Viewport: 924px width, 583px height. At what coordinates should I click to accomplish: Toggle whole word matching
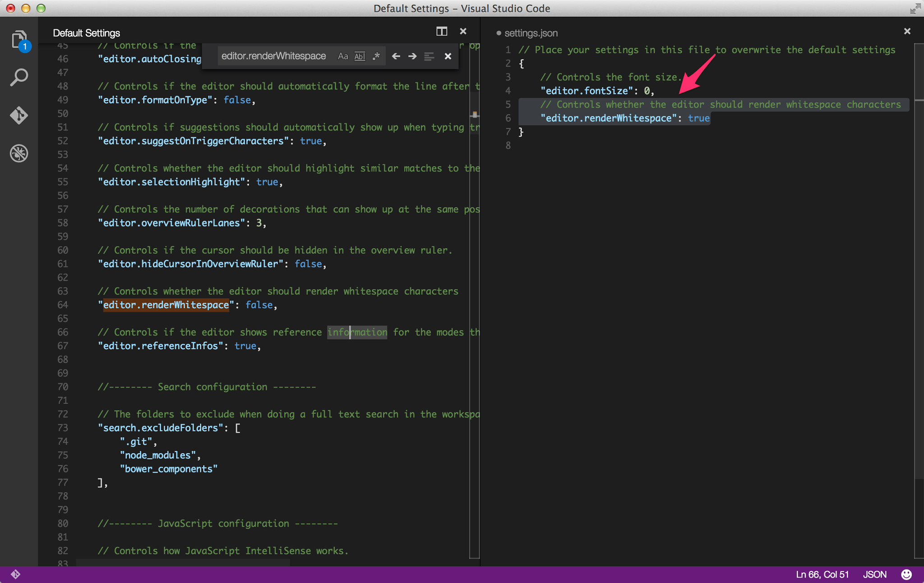click(x=360, y=56)
